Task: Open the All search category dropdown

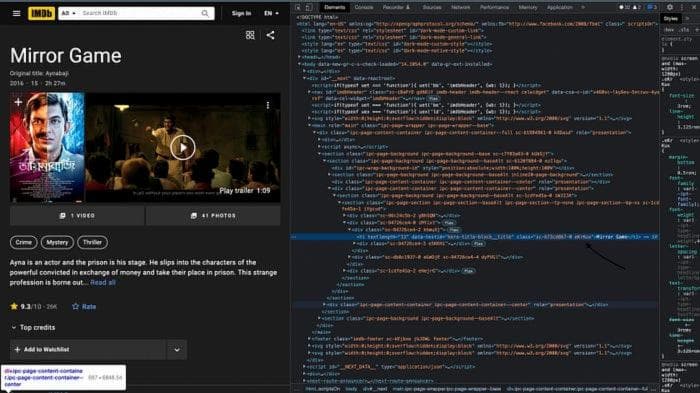Action: click(x=68, y=13)
